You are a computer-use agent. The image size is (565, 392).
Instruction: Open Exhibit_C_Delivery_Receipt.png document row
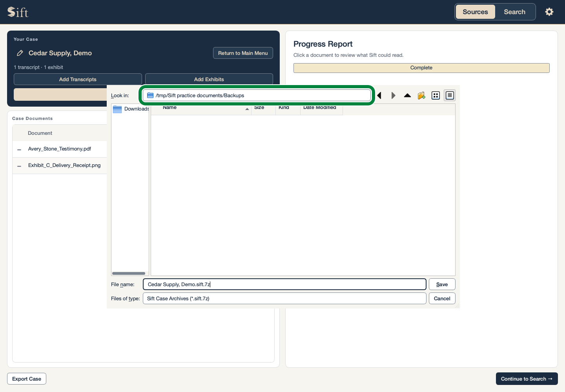pos(60,165)
